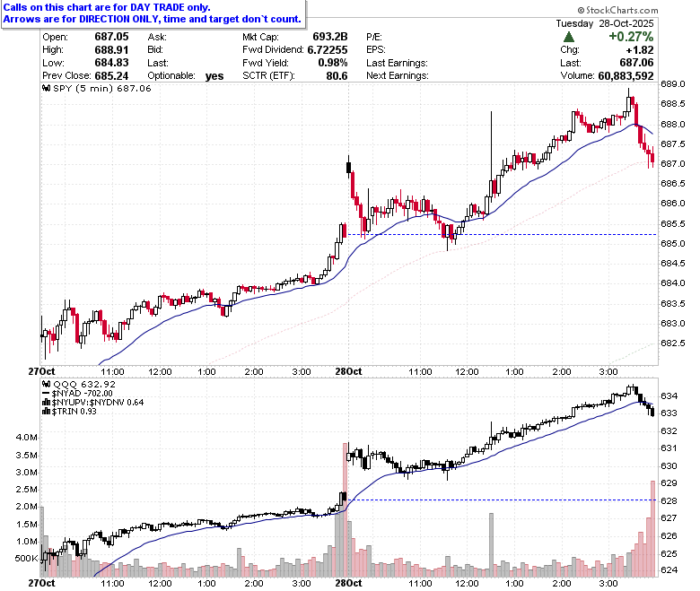Click the green up-arrow change indicator
The height and width of the screenshot is (591, 700).
(569, 37)
